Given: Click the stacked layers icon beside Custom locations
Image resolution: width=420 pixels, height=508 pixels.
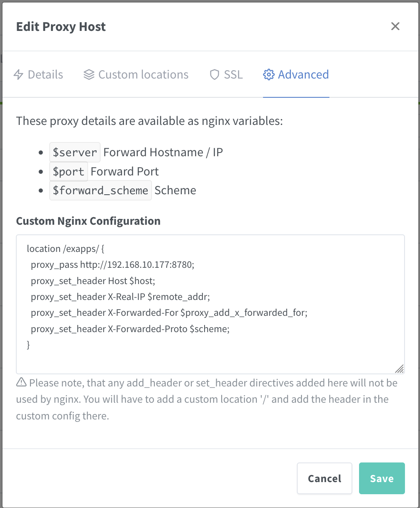Looking at the screenshot, I should click(89, 75).
